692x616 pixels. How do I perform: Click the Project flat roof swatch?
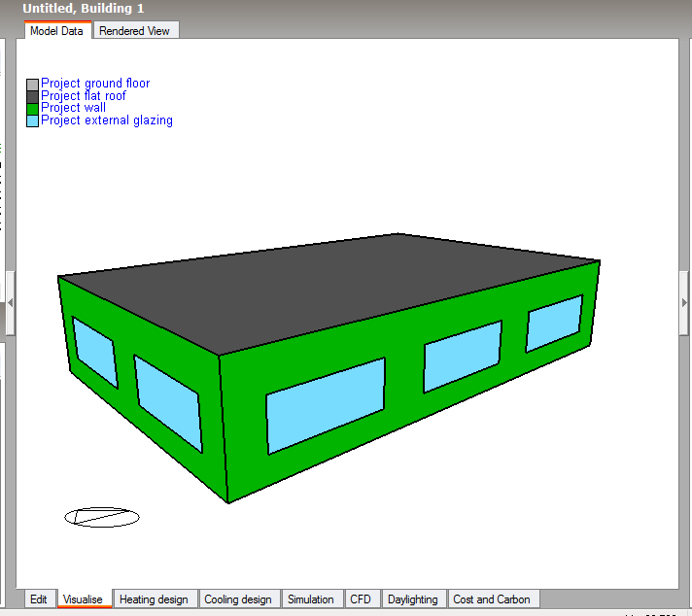click(33, 96)
